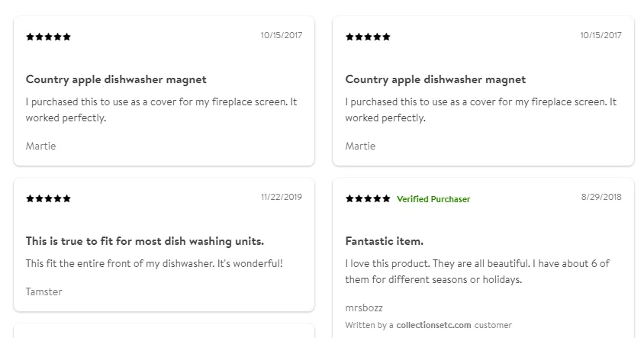644x338 pixels.
Task: Click the reviewer name Tamster
Action: pyautogui.click(x=44, y=291)
